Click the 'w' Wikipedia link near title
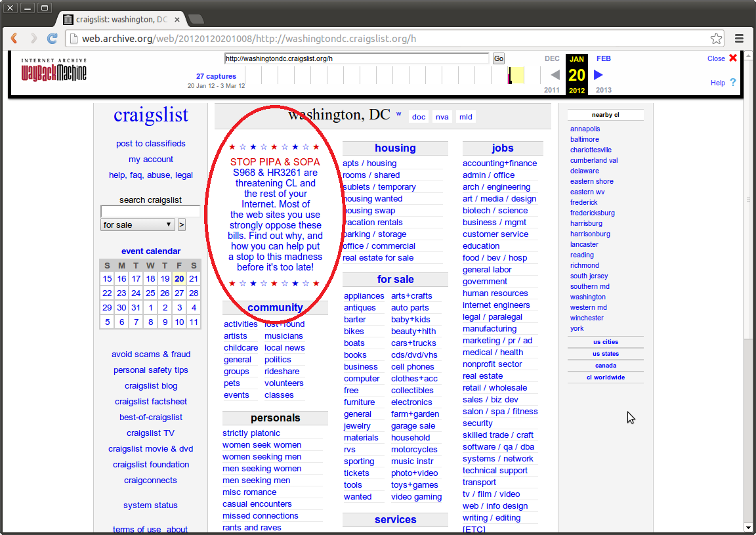756x535 pixels. click(x=399, y=114)
